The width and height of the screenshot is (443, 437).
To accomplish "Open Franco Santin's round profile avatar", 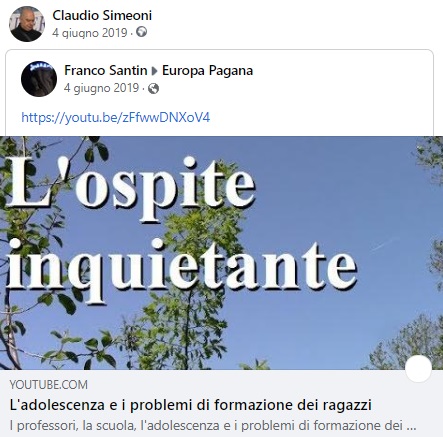I will click(x=39, y=79).
